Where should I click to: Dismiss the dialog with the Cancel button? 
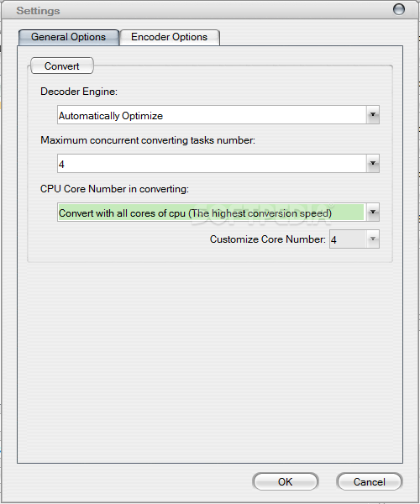[370, 481]
